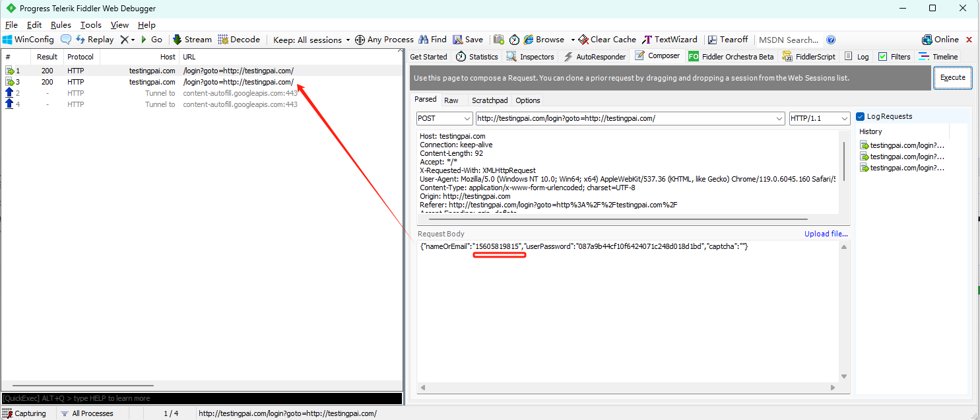Click the camera screenshot icon

[499, 40]
